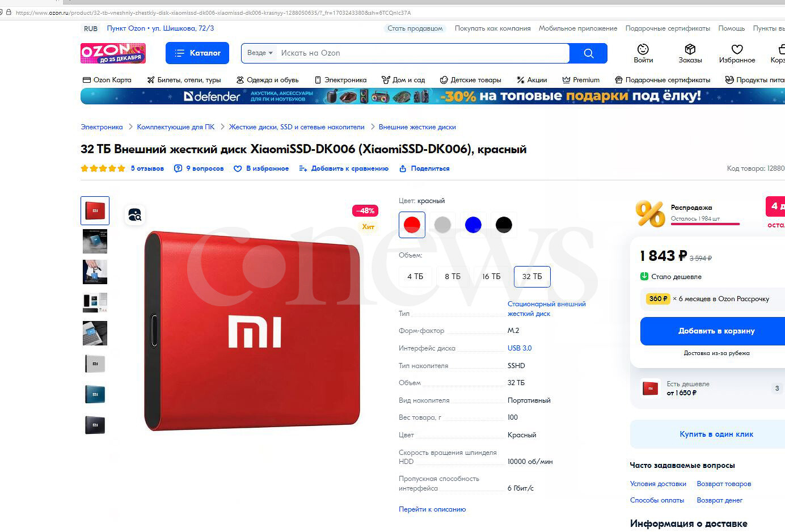Select the 4 ТБ capacity option
The width and height of the screenshot is (785, 532).
(415, 276)
